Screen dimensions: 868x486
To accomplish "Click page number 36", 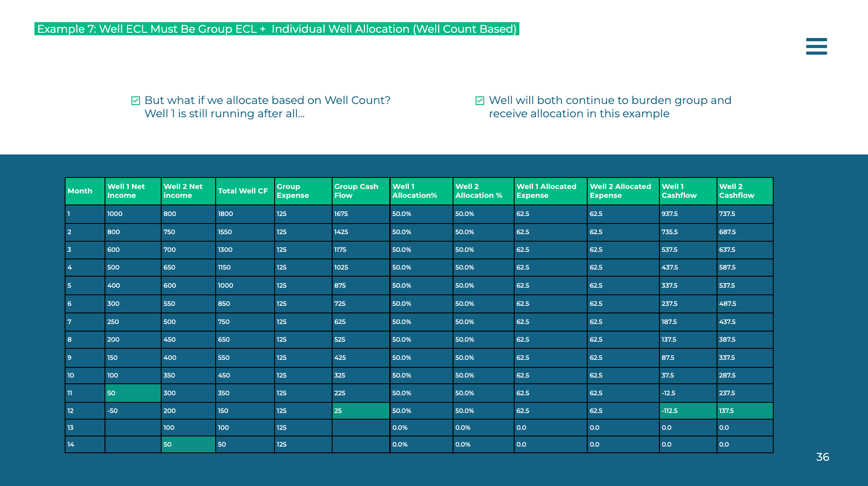I will tap(822, 457).
